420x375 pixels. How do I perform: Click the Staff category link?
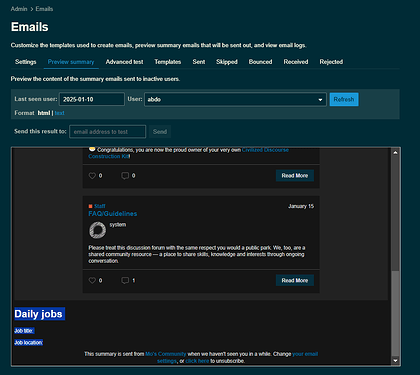tap(100, 206)
